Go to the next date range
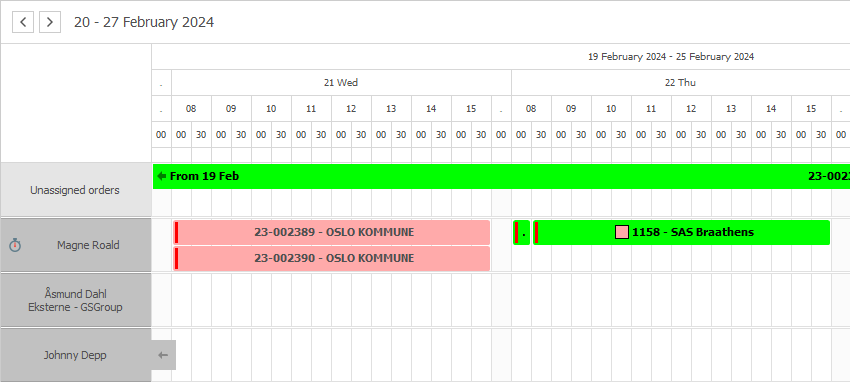 [x=50, y=22]
